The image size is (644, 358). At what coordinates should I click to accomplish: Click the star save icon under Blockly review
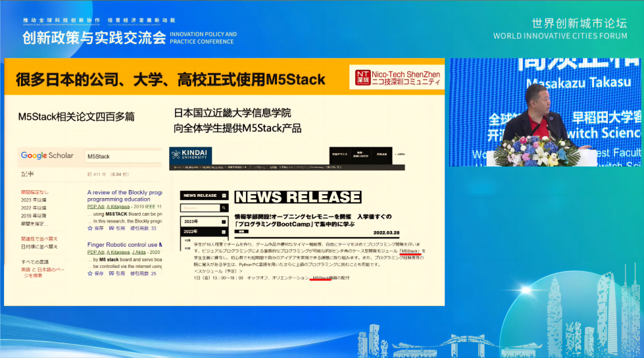90,228
